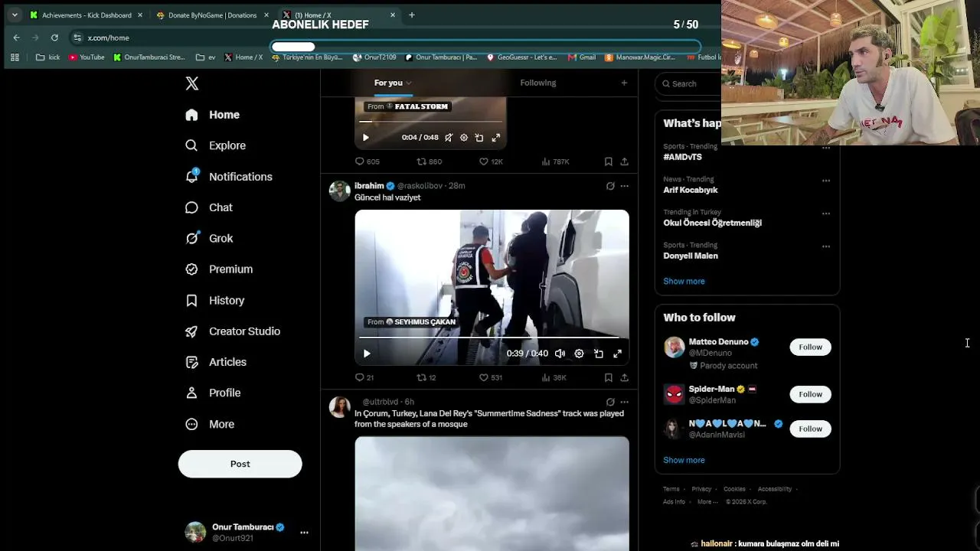This screenshot has width=980, height=551.
Task: Open Articles section
Action: (x=216, y=362)
